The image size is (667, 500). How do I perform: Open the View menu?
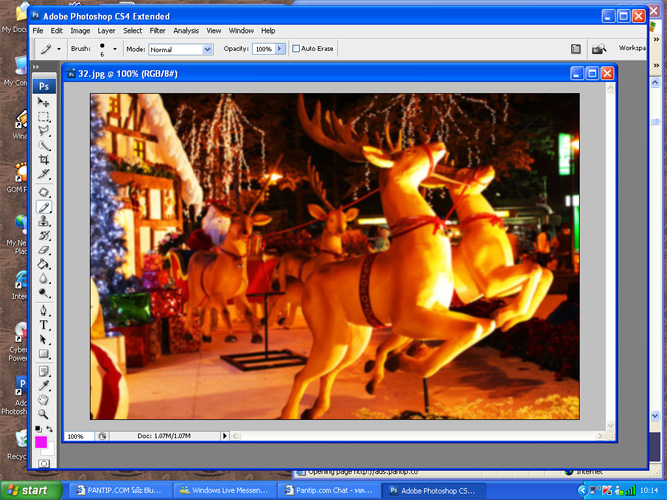pyautogui.click(x=214, y=31)
